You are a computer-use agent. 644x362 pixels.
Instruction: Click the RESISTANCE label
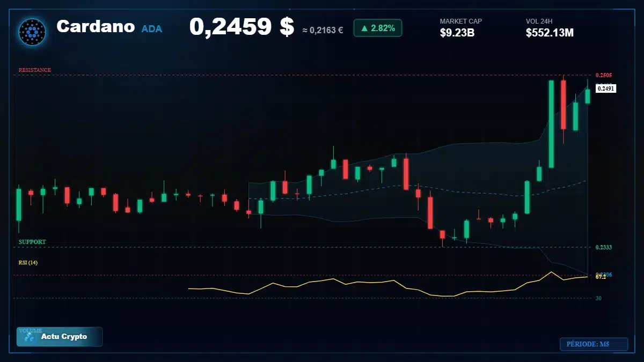coord(35,70)
